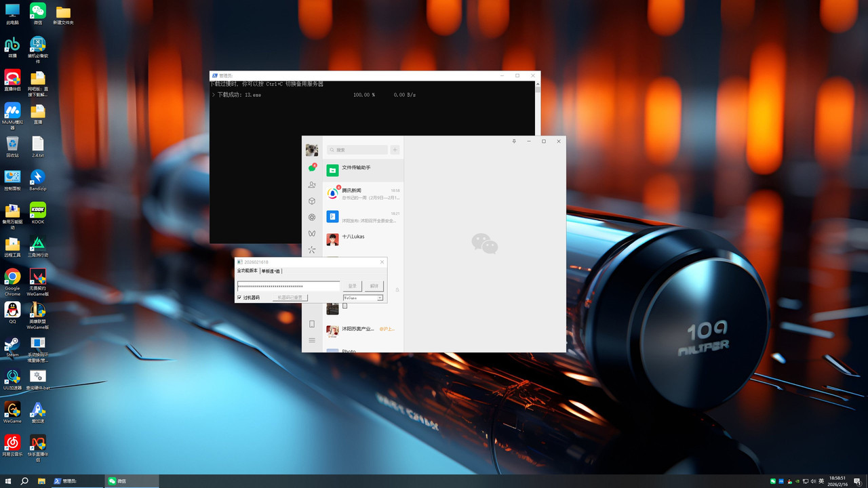
Task: Open WeChat Channels butterfly icon
Action: click(x=312, y=234)
